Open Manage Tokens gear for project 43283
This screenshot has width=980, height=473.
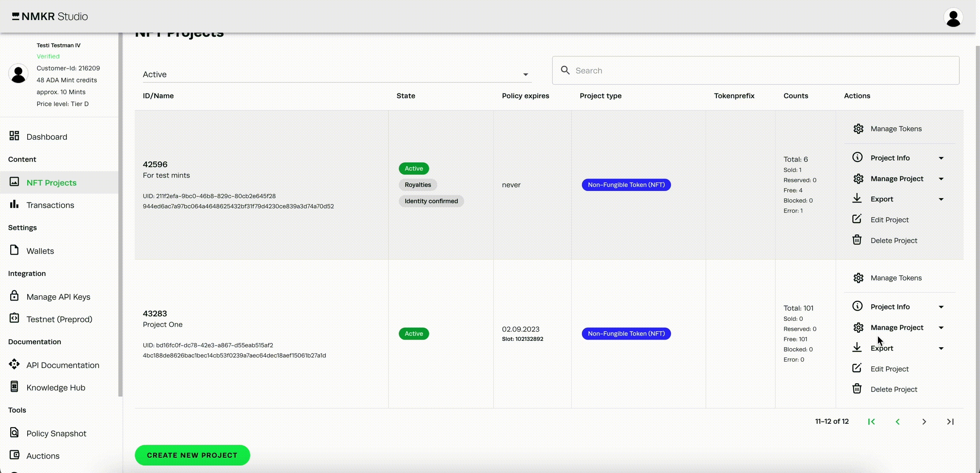[x=858, y=278]
